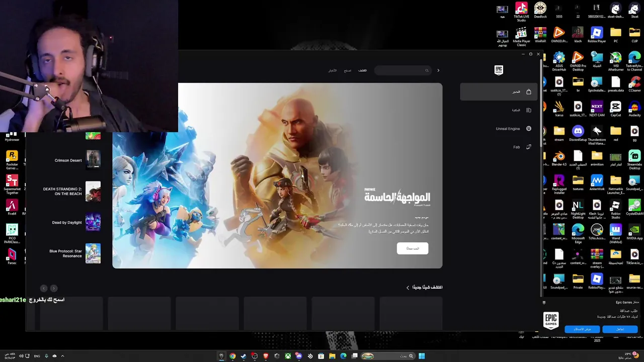
Task: Open Thunderstore Mod Manager desktop icon
Action: coord(597,136)
